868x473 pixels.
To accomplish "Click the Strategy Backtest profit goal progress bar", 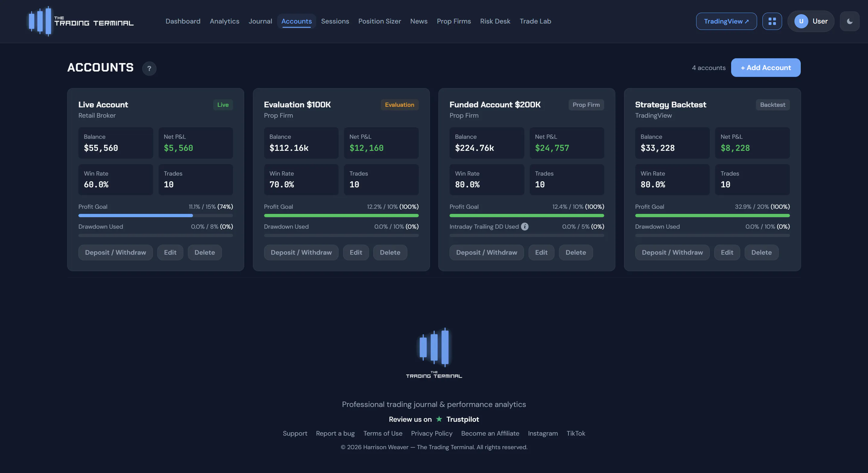I will (x=712, y=215).
